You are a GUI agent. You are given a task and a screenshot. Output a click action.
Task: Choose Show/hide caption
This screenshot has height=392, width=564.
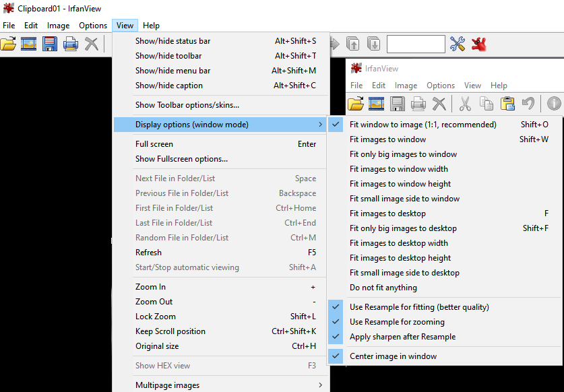[x=220, y=86]
